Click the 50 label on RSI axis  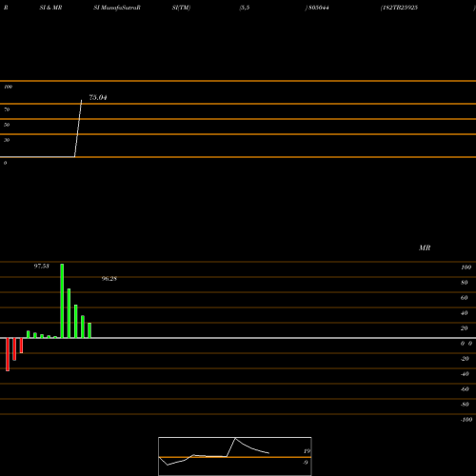coord(7,125)
